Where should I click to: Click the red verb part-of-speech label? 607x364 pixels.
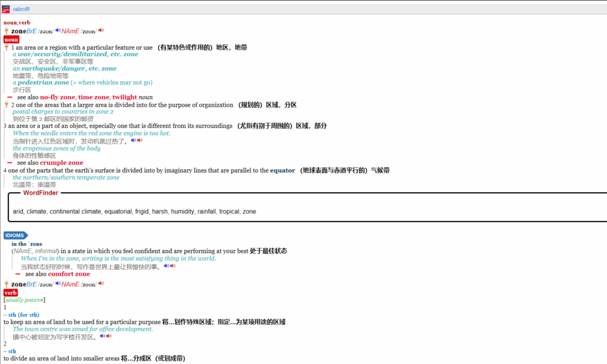coord(11,292)
